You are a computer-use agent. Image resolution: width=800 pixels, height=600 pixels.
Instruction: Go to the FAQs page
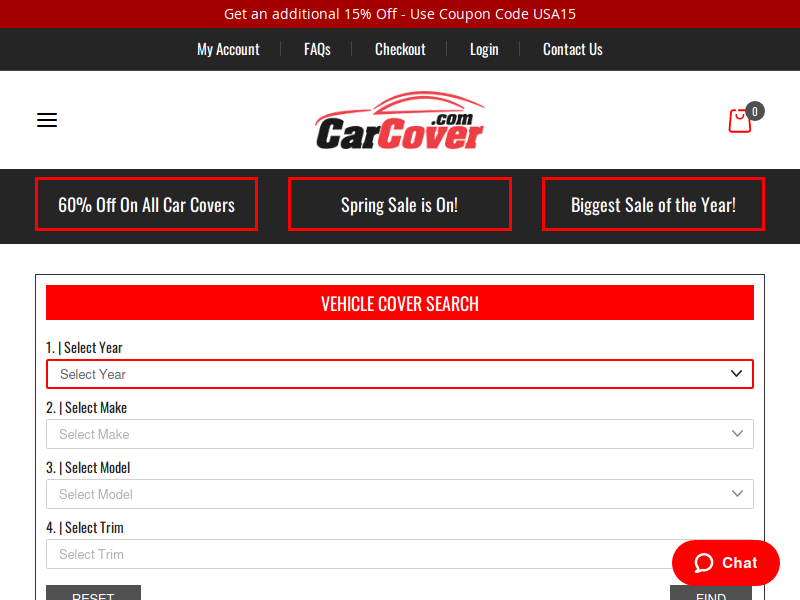317,49
